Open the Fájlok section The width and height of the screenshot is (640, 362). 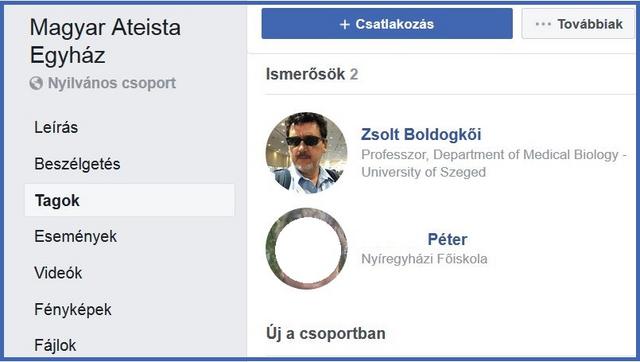coord(55,346)
